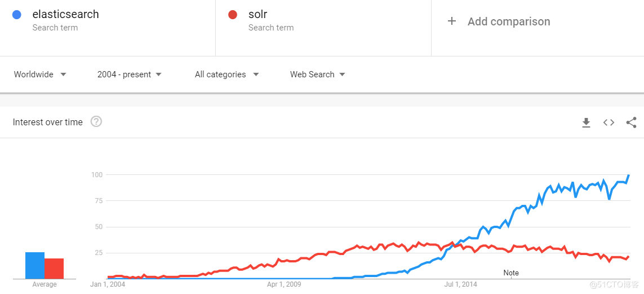This screenshot has width=644, height=294.
Task: Click the elasticsearch line peak at 100
Action: click(x=629, y=175)
